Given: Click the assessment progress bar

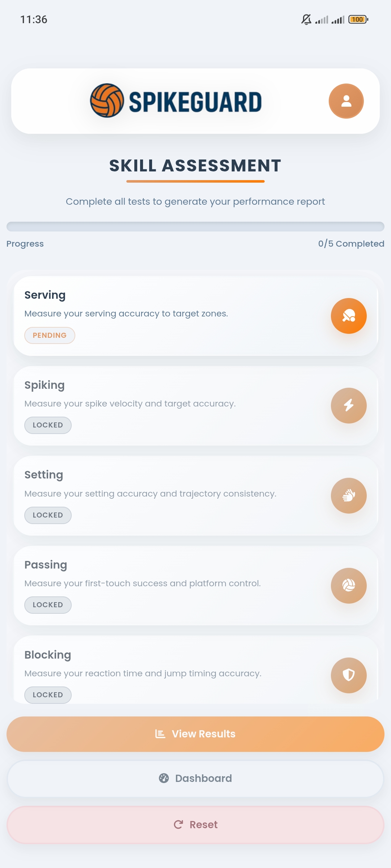Looking at the screenshot, I should (x=195, y=226).
